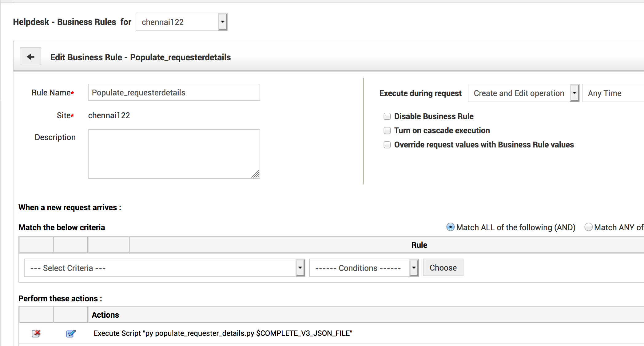Check Override request values option
This screenshot has width=644, height=346.
387,145
